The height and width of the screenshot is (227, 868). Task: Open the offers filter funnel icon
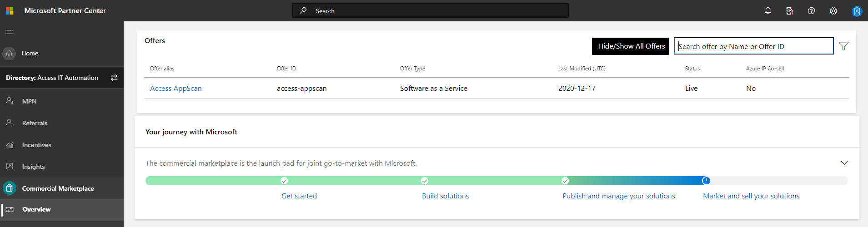tap(843, 46)
